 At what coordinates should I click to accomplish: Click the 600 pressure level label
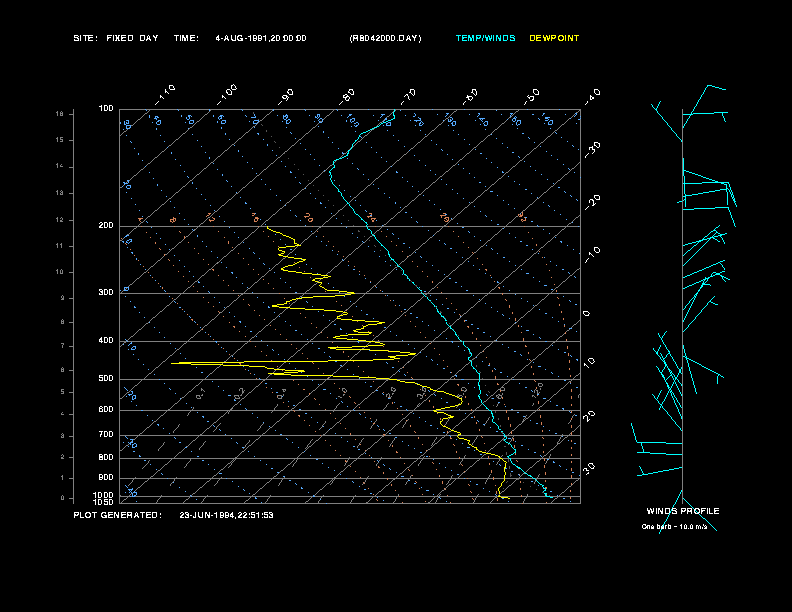(106, 410)
